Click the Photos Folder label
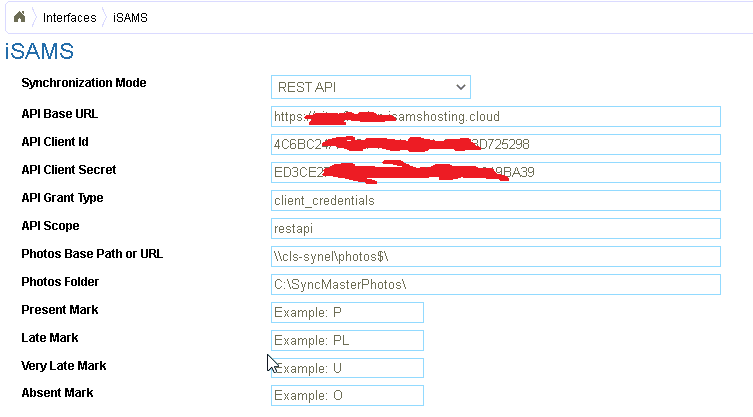Viewport: 753px width, 417px height. point(60,282)
